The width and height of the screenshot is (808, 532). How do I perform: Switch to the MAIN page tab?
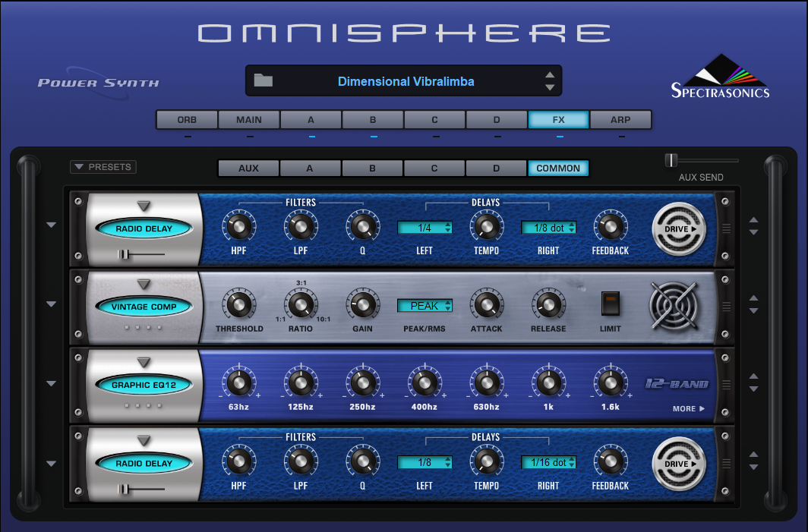coord(249,119)
